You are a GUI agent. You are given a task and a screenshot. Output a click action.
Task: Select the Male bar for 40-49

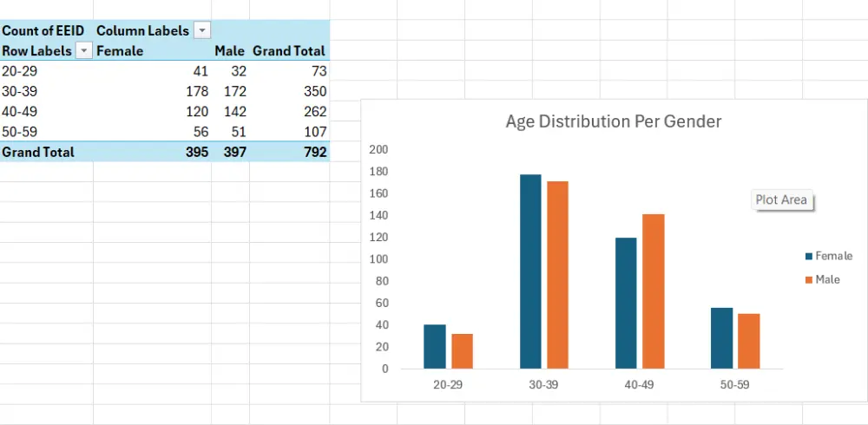coord(654,291)
